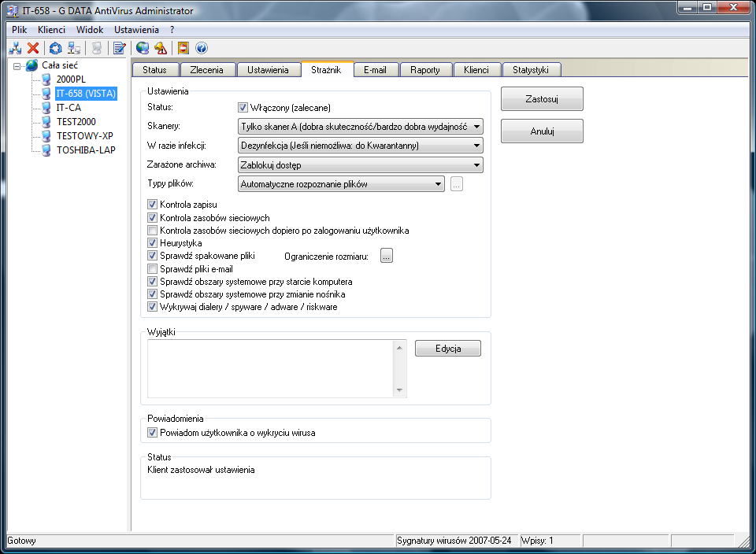Enable Sprawdź pliki e-mail
Viewport: 756px width, 554px height.
tap(152, 269)
